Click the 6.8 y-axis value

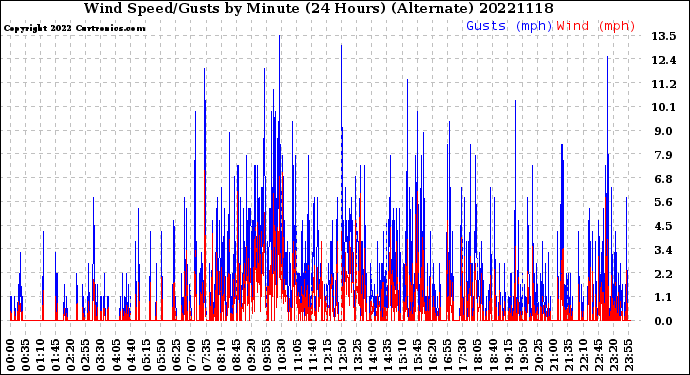point(664,179)
